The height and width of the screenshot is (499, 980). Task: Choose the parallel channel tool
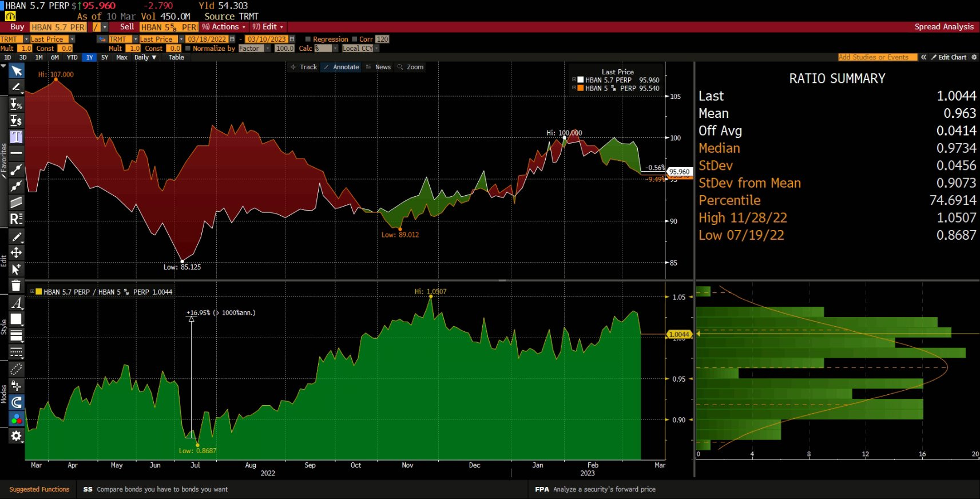16,202
